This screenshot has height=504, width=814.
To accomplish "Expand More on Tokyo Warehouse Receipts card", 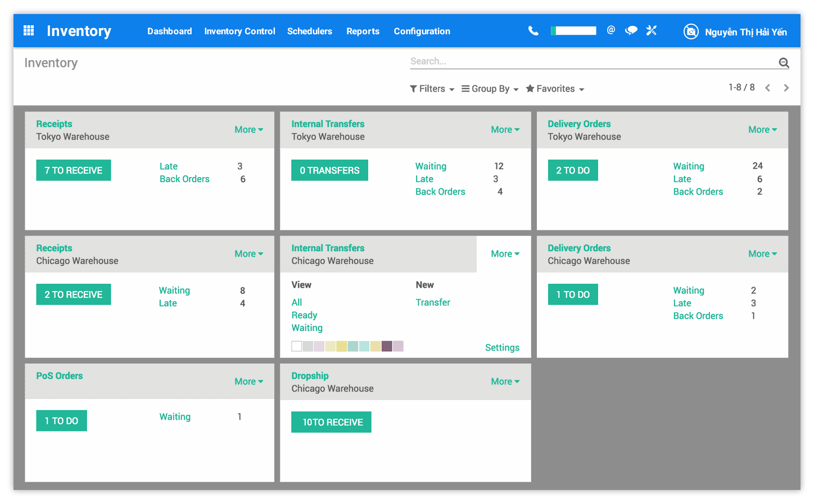I will pos(248,129).
